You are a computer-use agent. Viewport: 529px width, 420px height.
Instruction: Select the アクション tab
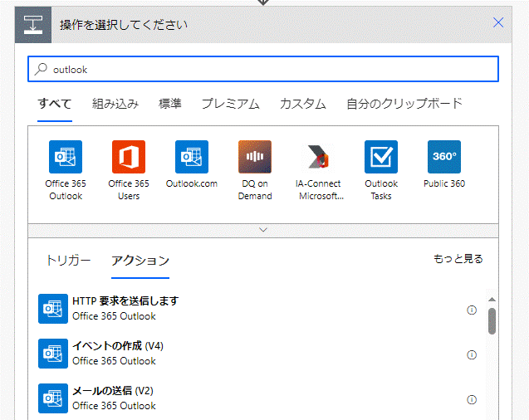[140, 261]
